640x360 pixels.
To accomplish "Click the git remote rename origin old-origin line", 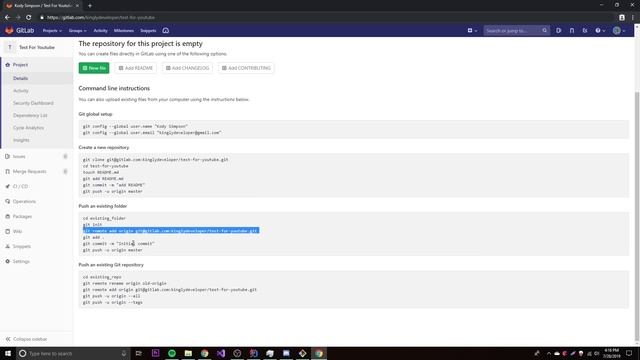I will pos(124,283).
